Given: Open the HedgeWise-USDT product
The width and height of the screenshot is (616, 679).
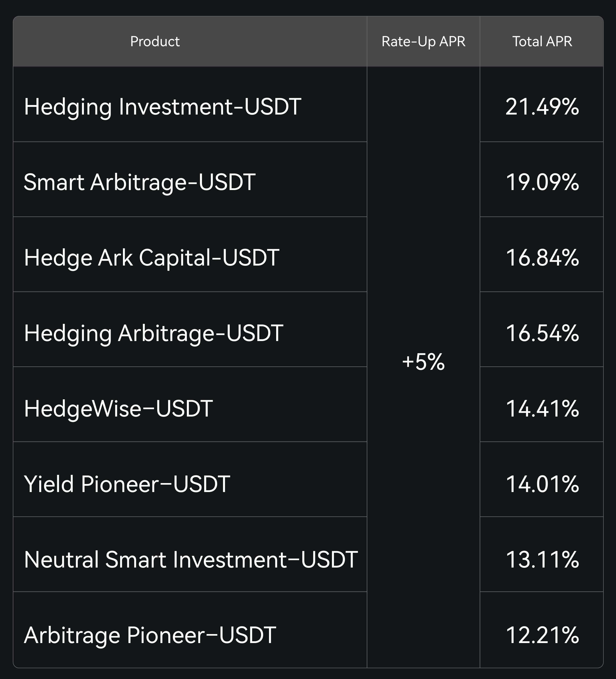Looking at the screenshot, I should coord(118,409).
